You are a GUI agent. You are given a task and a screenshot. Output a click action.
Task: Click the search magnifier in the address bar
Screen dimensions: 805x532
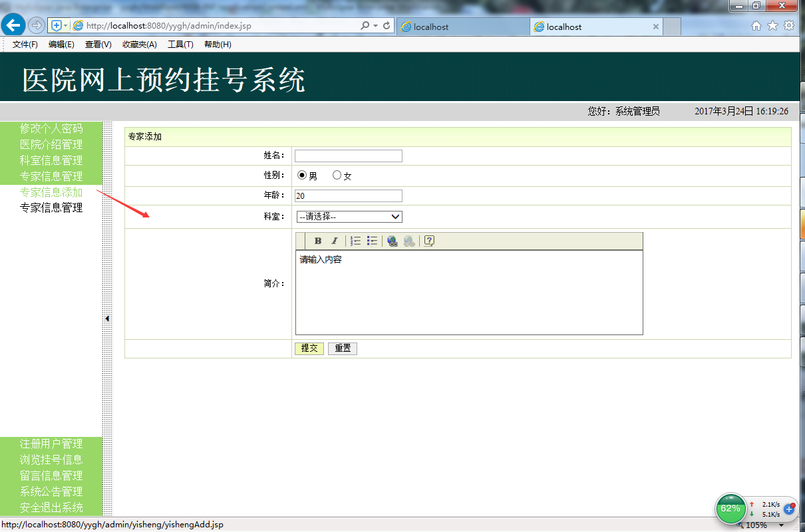365,26
